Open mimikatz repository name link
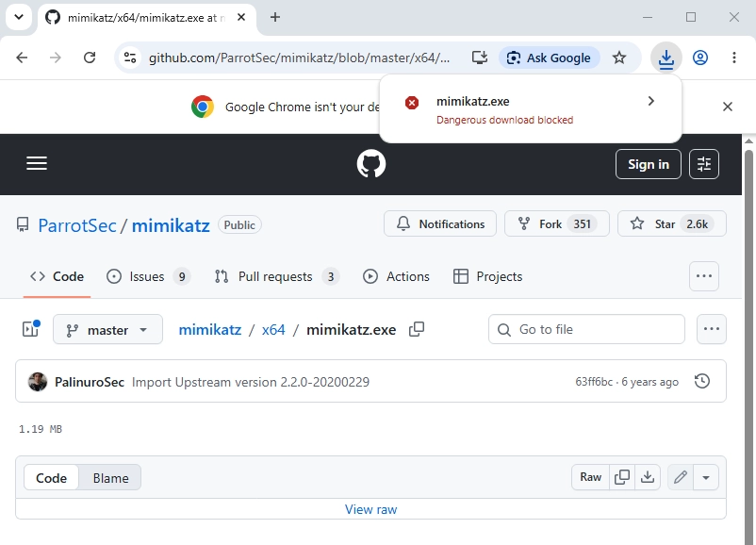Image resolution: width=756 pixels, height=545 pixels. 171,225
